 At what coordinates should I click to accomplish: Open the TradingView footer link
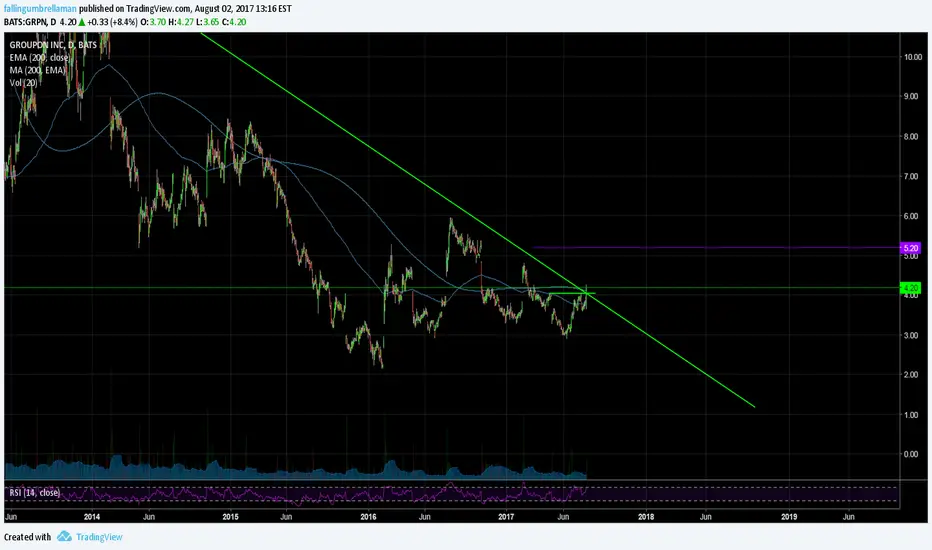pyautogui.click(x=99, y=537)
